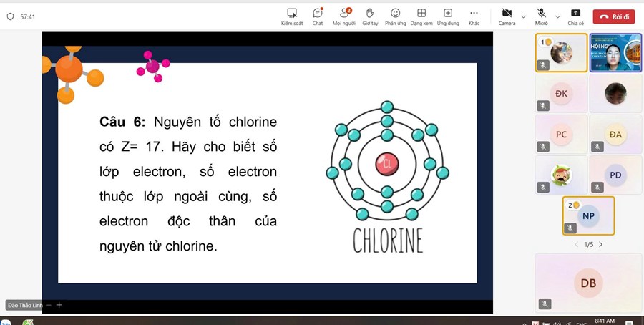Open the Kiểm soát (take control) option
Screen dimensions: 644x325
[x=292, y=16]
